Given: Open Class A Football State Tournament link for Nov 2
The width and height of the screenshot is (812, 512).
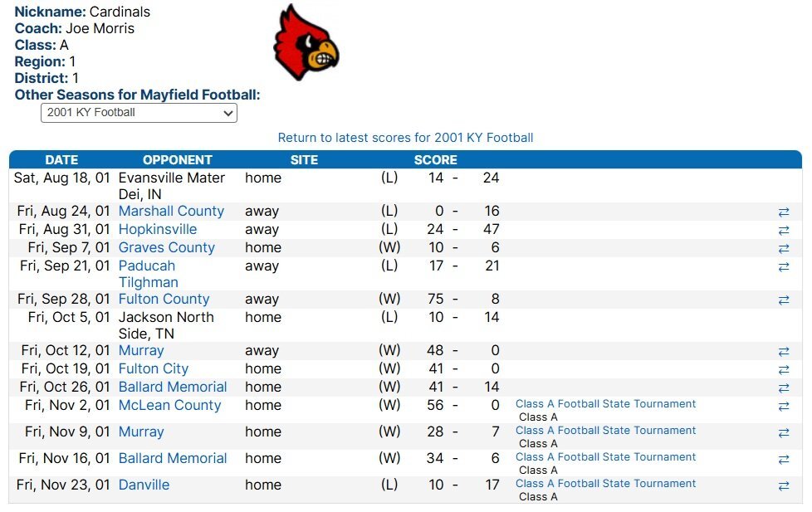Looking at the screenshot, I should (605, 404).
